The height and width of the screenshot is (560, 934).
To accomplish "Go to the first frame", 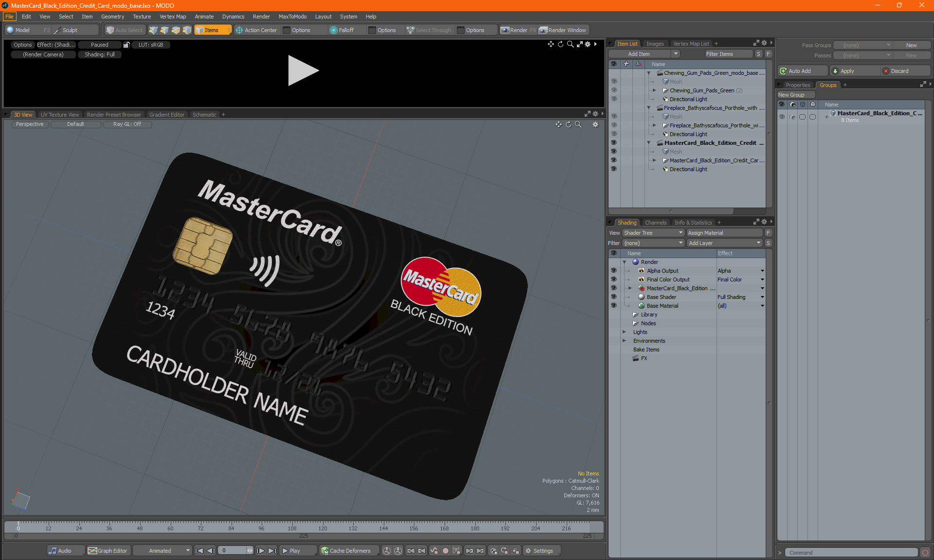I will point(199,551).
